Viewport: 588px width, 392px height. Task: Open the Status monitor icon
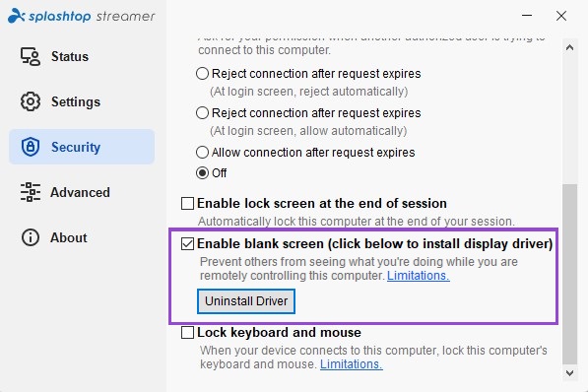point(31,57)
